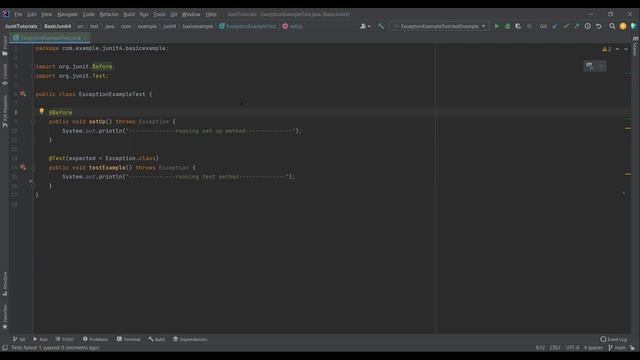Open the Run tool window button
640x360 pixels.
40,339
